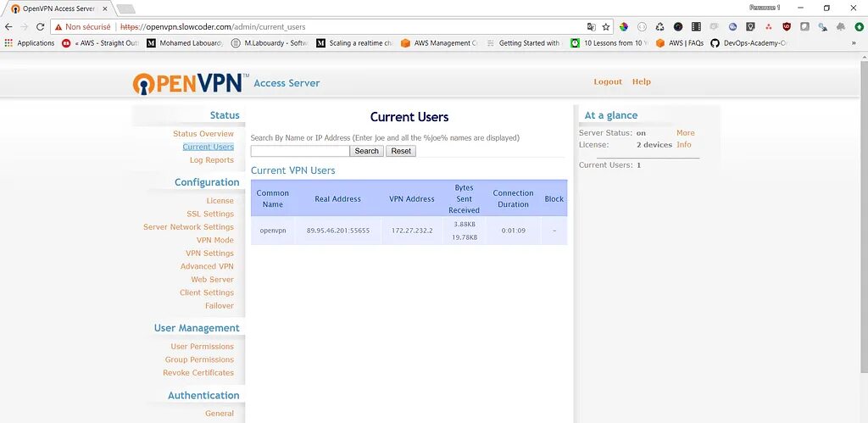The height and width of the screenshot is (423, 868).
Task: Click the film strip extension icon
Action: 697,26
